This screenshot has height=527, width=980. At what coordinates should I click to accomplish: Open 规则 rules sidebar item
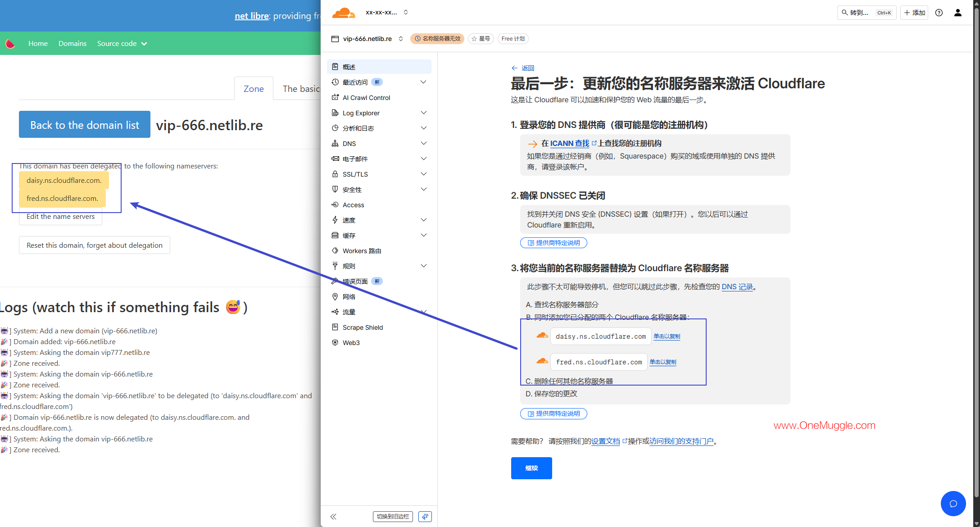(x=379, y=266)
